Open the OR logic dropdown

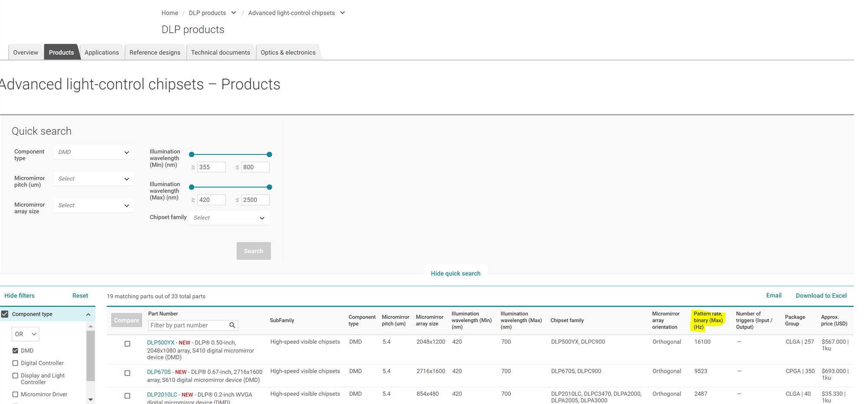(25, 334)
